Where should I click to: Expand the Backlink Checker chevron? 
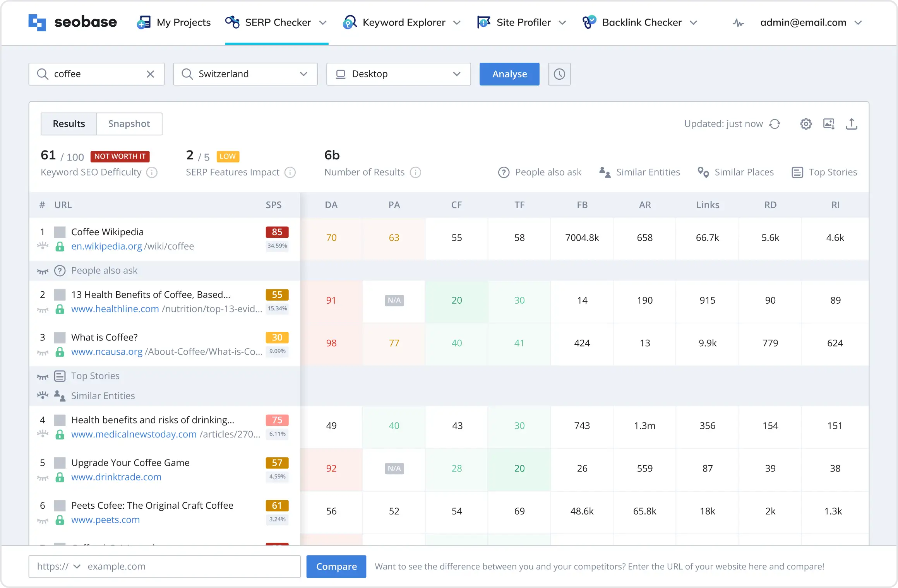coord(694,23)
